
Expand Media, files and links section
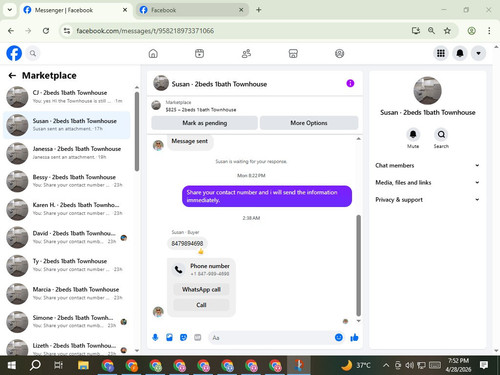coord(427,182)
